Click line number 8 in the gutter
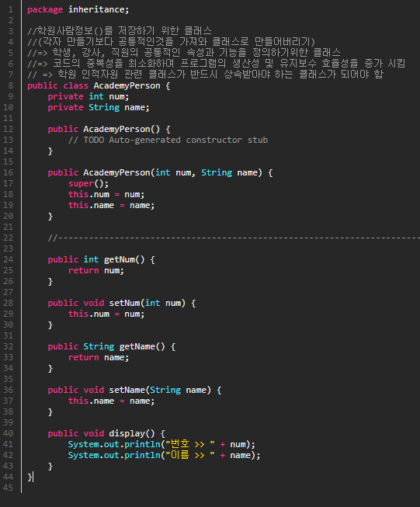The height and width of the screenshot is (507, 420). click(x=10, y=85)
